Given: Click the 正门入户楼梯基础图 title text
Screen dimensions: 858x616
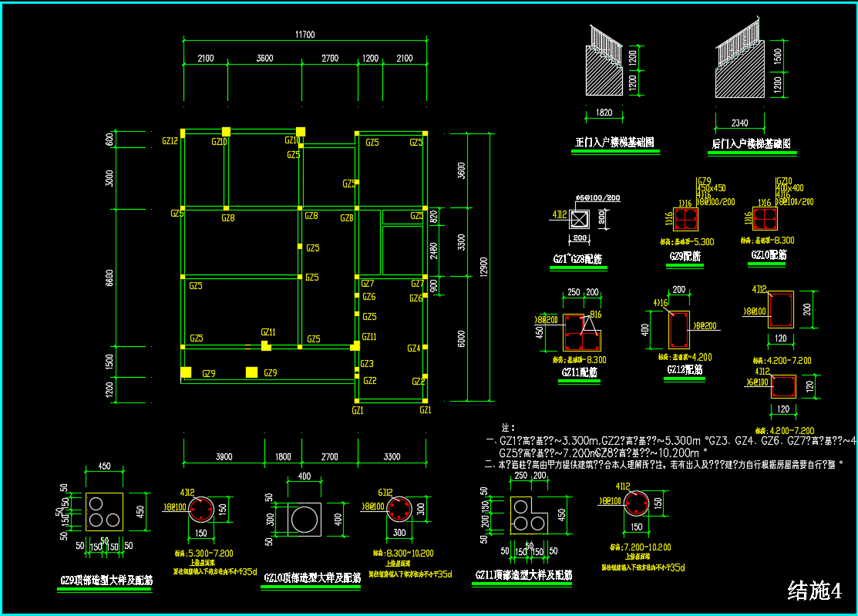Looking at the screenshot, I should pos(614,143).
